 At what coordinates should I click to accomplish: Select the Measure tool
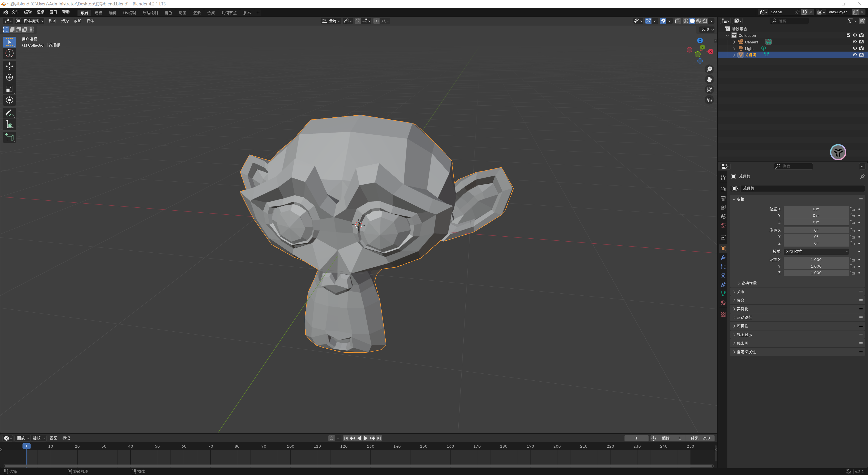coord(9,125)
